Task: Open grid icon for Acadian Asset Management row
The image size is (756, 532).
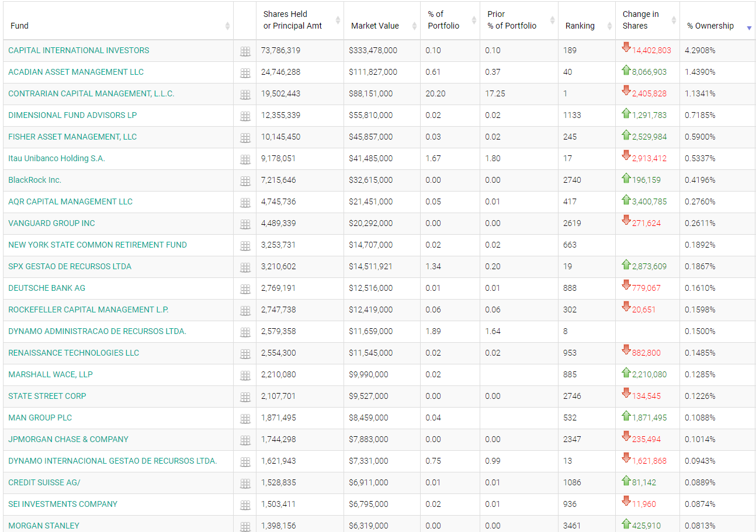Action: coord(245,73)
